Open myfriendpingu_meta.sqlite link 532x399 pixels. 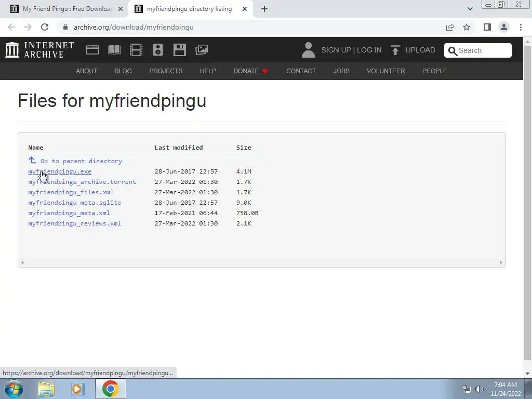tap(75, 203)
